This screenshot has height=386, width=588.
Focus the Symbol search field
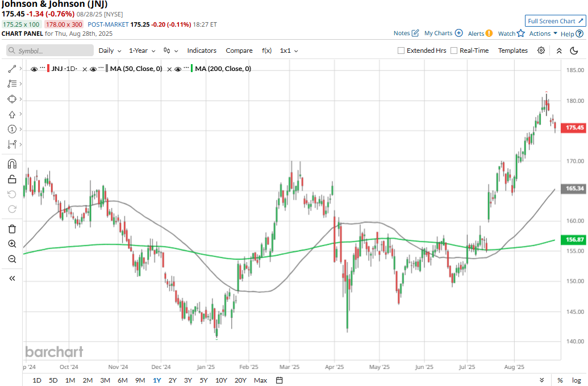point(50,51)
